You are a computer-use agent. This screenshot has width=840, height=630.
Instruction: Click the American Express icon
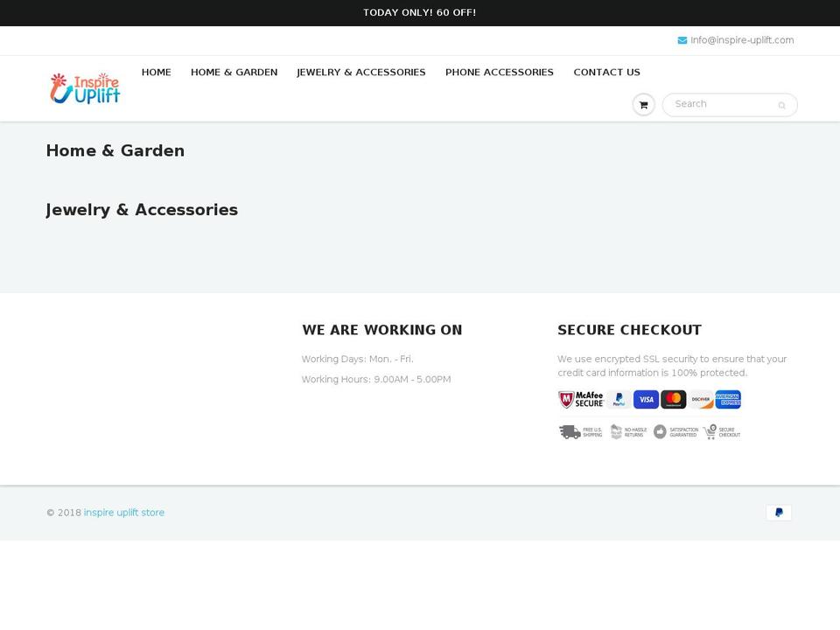[x=728, y=400]
